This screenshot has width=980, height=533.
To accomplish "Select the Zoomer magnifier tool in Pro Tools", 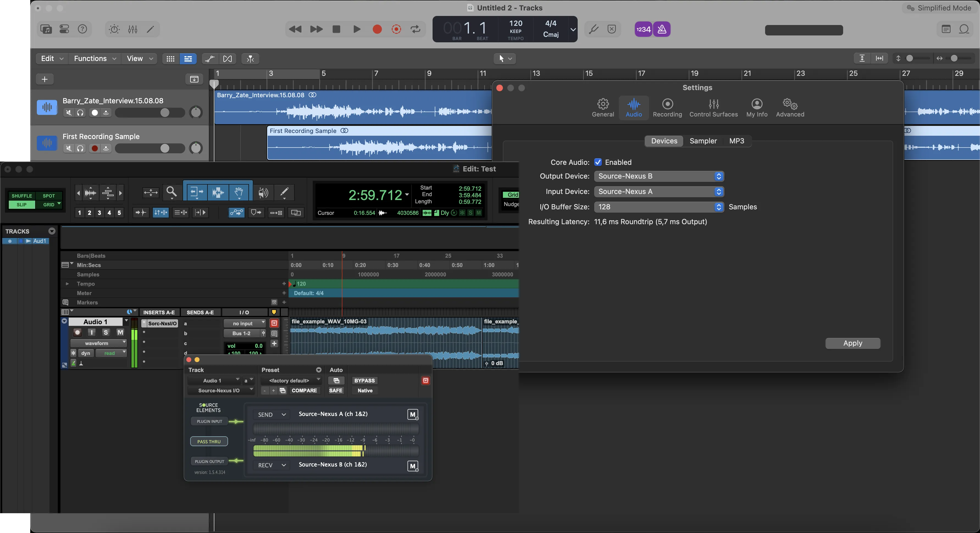I will (171, 192).
